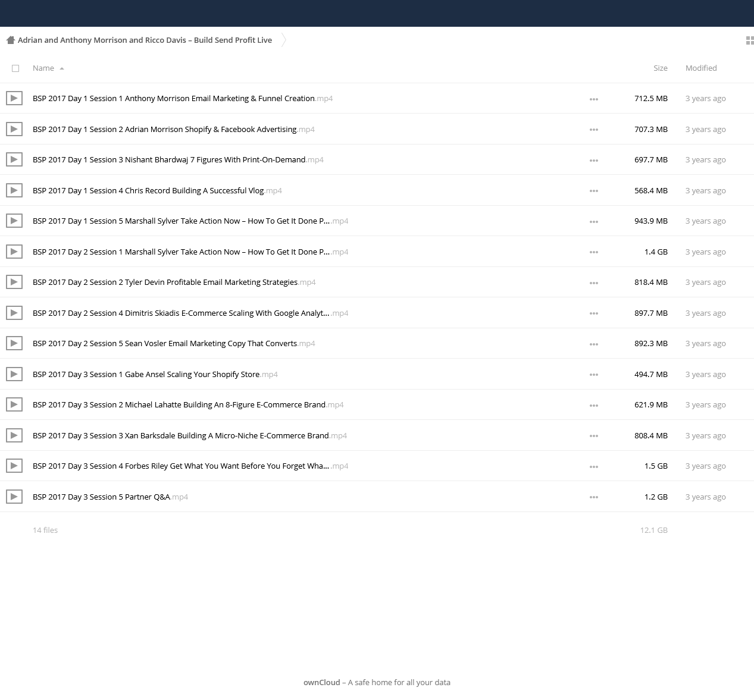Show more actions for Xan Barksdale file
Image resolution: width=754 pixels, height=700 pixels.
594,436
